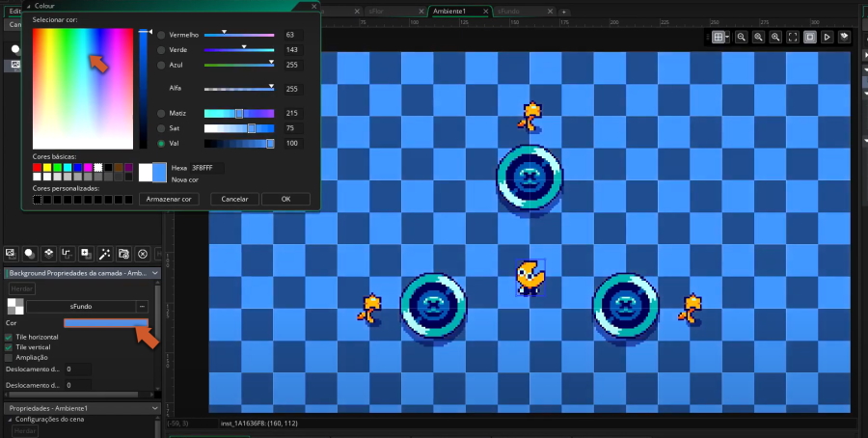Click the Azul value field 255
The width and height of the screenshot is (868, 438).
(x=293, y=65)
